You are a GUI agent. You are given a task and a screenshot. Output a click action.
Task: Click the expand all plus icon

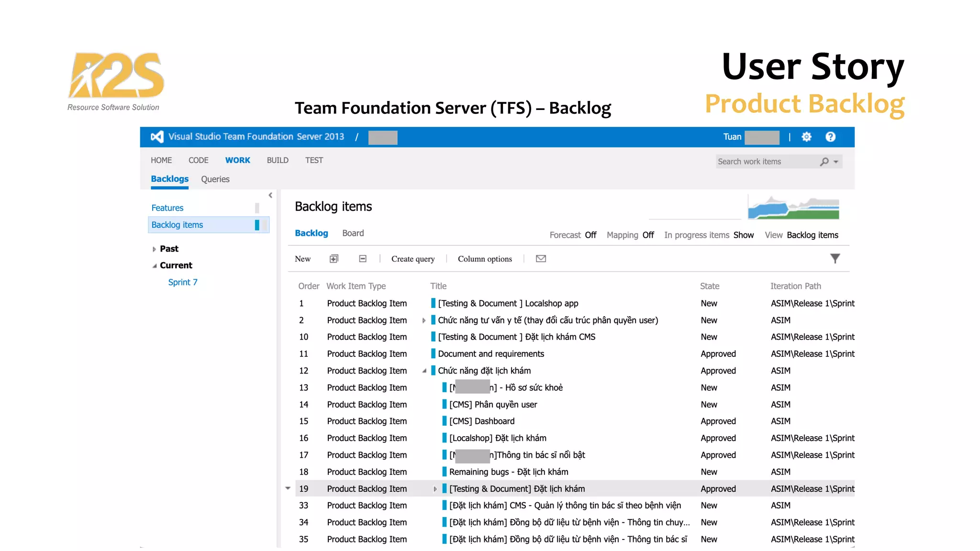click(x=334, y=259)
